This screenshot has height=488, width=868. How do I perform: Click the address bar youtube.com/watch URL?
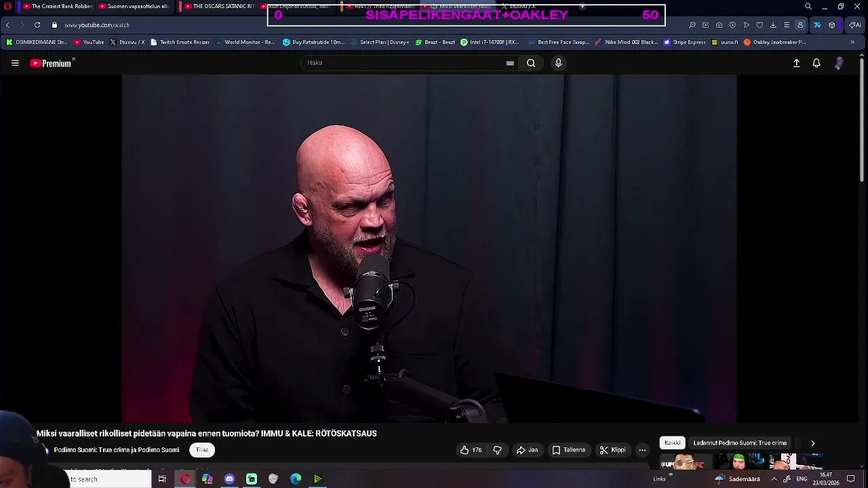(97, 25)
